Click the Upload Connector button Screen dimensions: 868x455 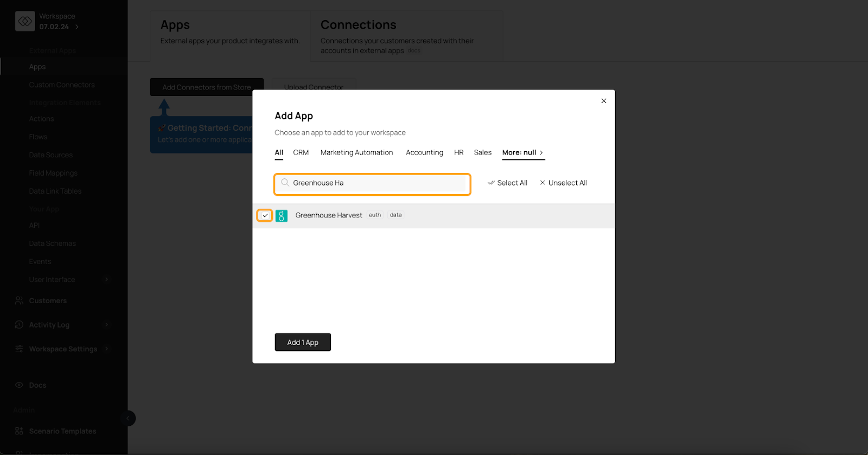(314, 87)
